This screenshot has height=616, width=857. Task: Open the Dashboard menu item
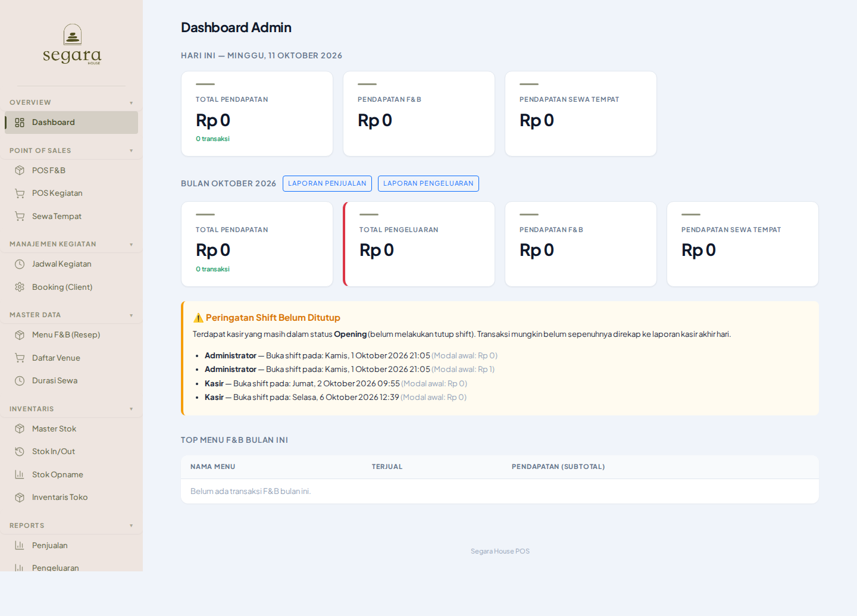coord(71,123)
